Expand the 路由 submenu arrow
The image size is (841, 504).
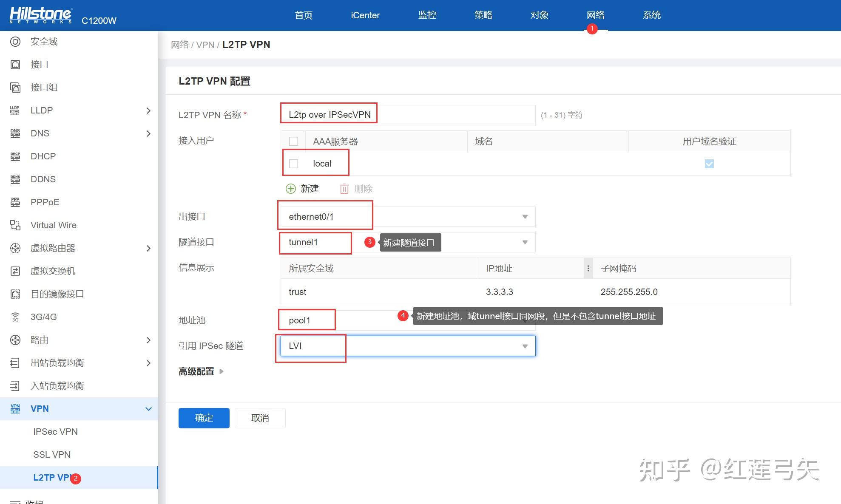pos(148,340)
